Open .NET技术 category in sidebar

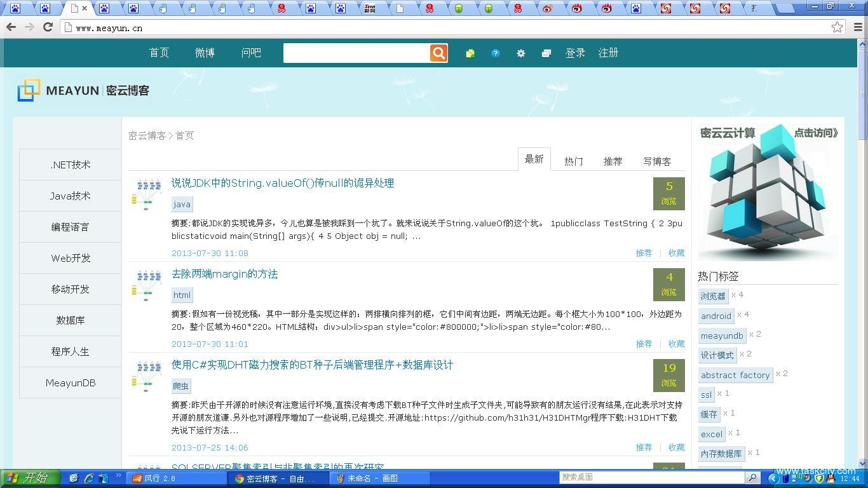[71, 165]
